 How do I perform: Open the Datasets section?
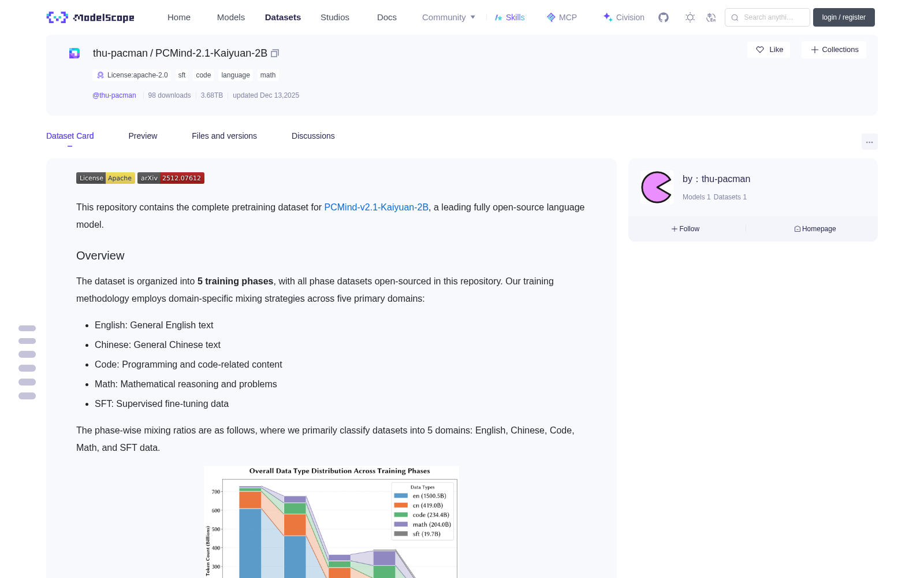pos(283,17)
